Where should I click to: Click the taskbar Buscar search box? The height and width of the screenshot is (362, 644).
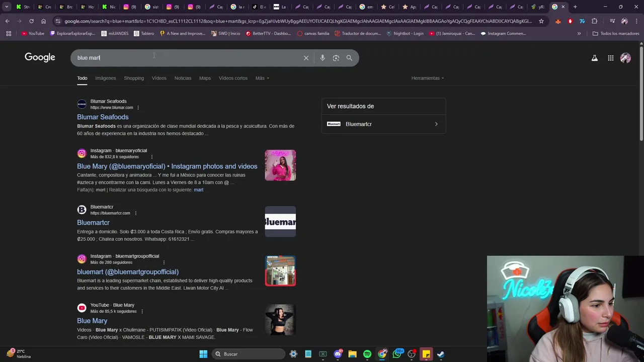248,354
